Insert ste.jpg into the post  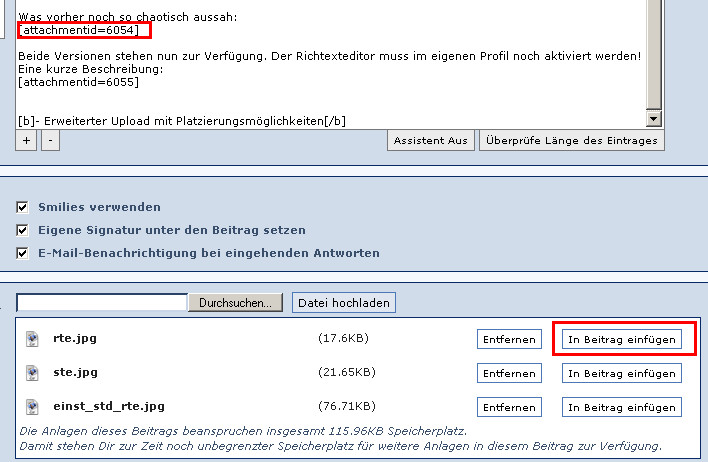click(622, 373)
